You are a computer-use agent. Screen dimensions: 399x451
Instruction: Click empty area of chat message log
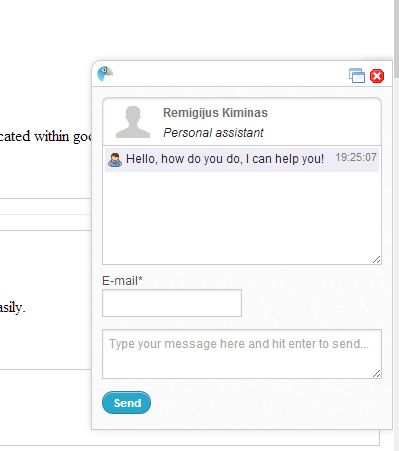[x=242, y=217]
